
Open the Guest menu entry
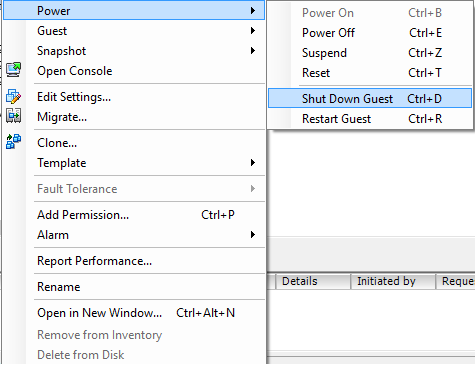pyautogui.click(x=134, y=31)
